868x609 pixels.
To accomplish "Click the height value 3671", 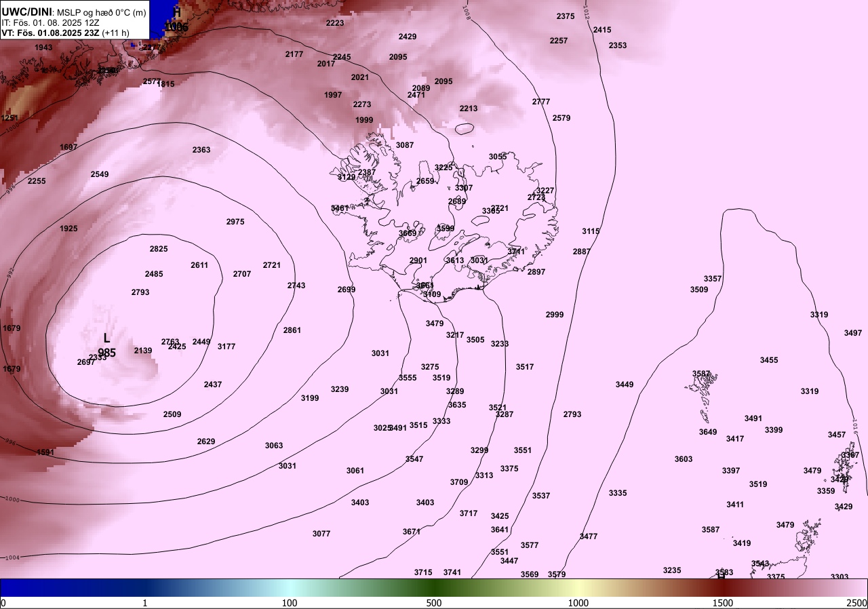I will [x=412, y=532].
